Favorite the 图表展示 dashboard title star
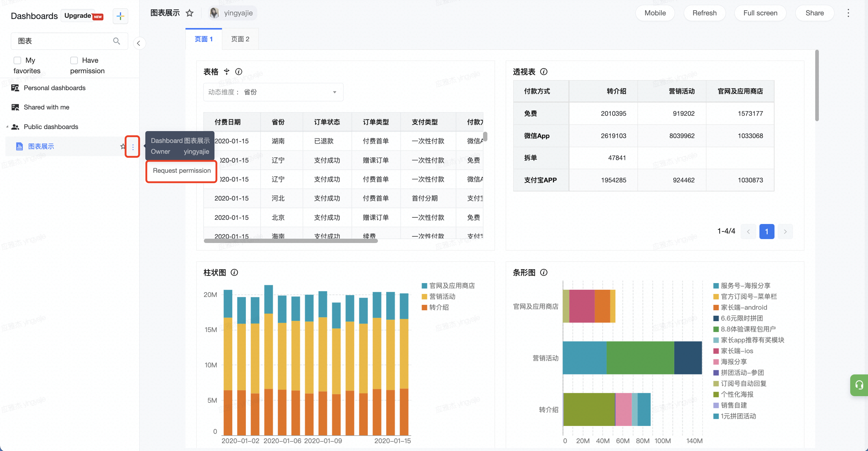The width and height of the screenshot is (868, 451). point(190,13)
